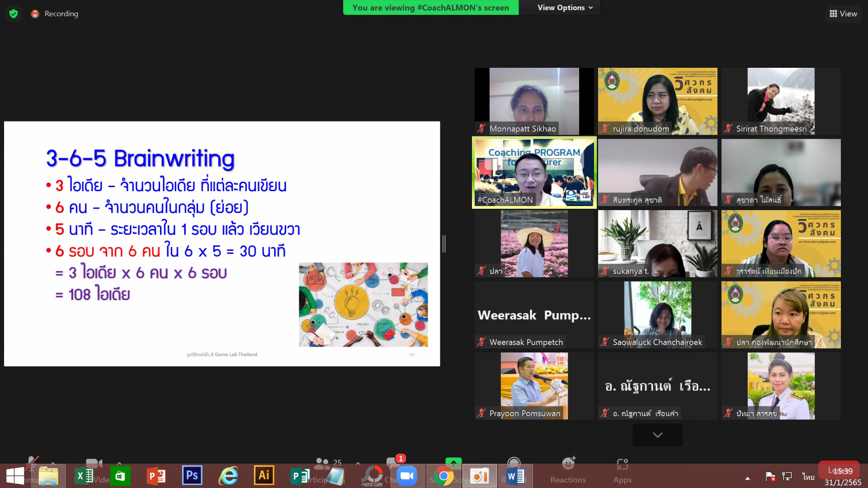Open the notepad app taskbar icon
The image size is (868, 488).
pyautogui.click(x=335, y=476)
